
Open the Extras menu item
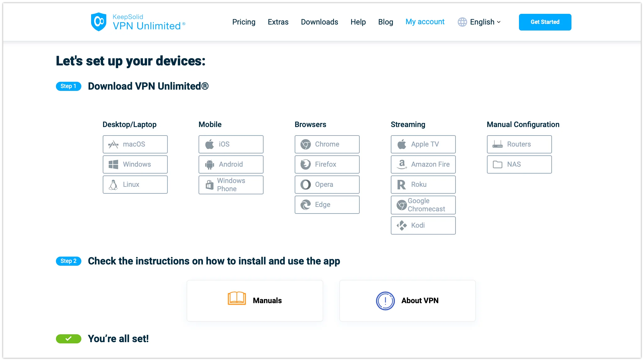coord(278,22)
